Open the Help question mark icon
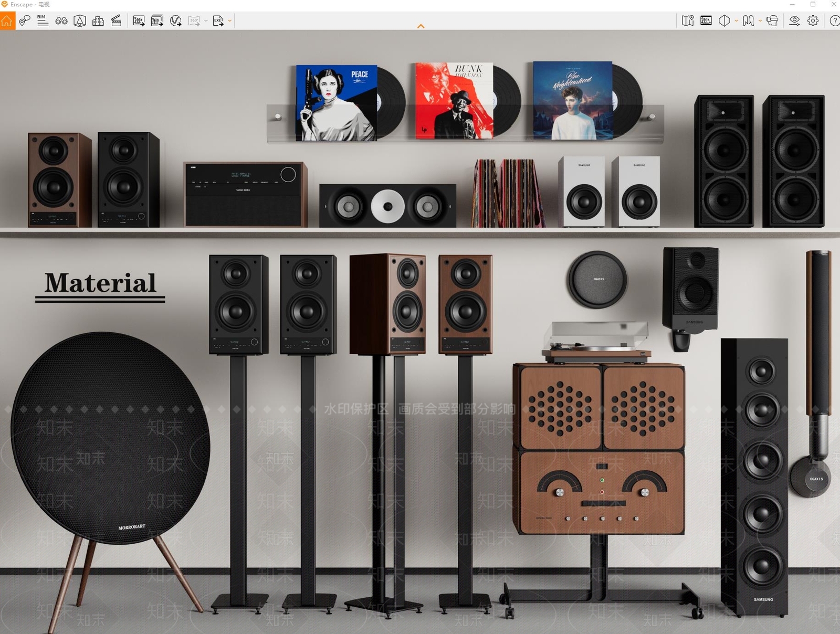The height and width of the screenshot is (634, 840). pos(835,21)
